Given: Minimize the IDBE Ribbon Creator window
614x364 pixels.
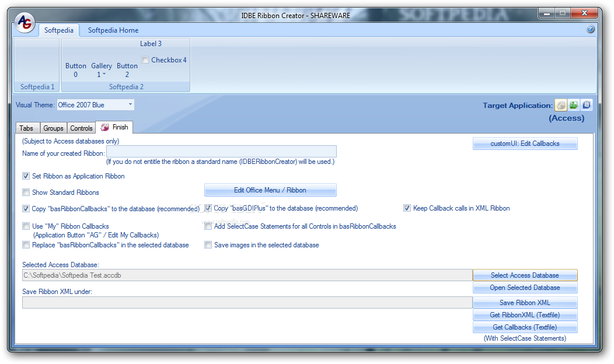Looking at the screenshot, I should pos(547,13).
